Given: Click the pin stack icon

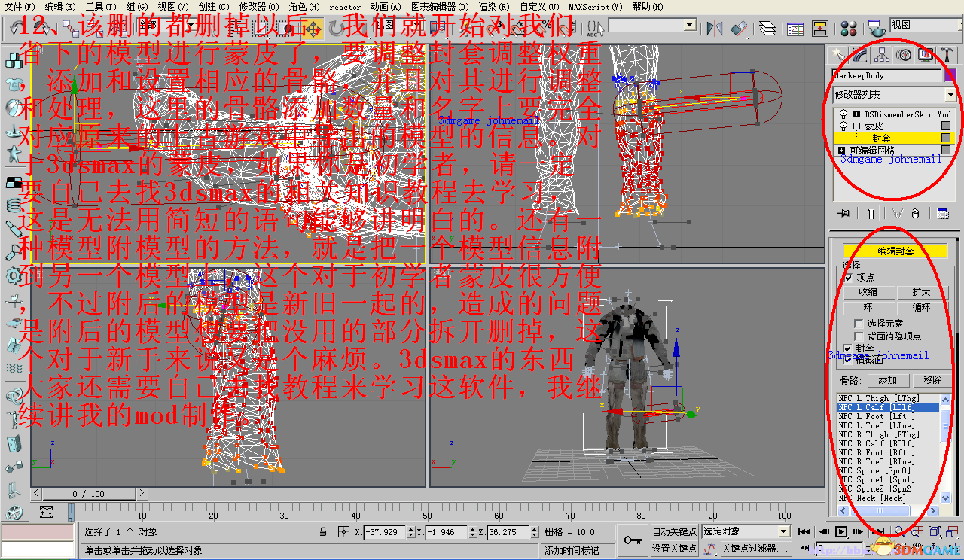Looking at the screenshot, I should pos(844,214).
